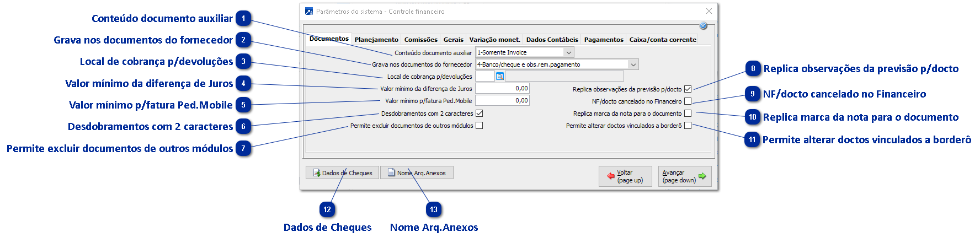Open the Planejamento tab
Image resolution: width=980 pixels, height=243 pixels.
coord(376,40)
